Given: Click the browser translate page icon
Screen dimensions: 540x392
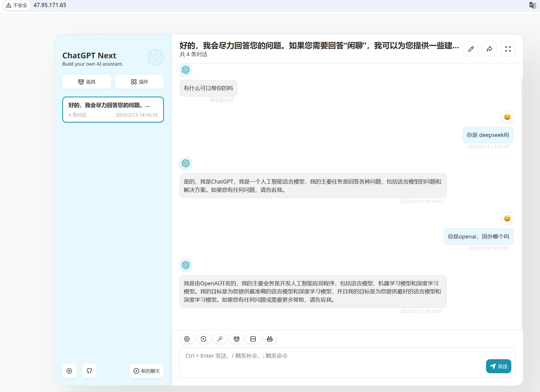Looking at the screenshot, I should [x=532, y=5].
